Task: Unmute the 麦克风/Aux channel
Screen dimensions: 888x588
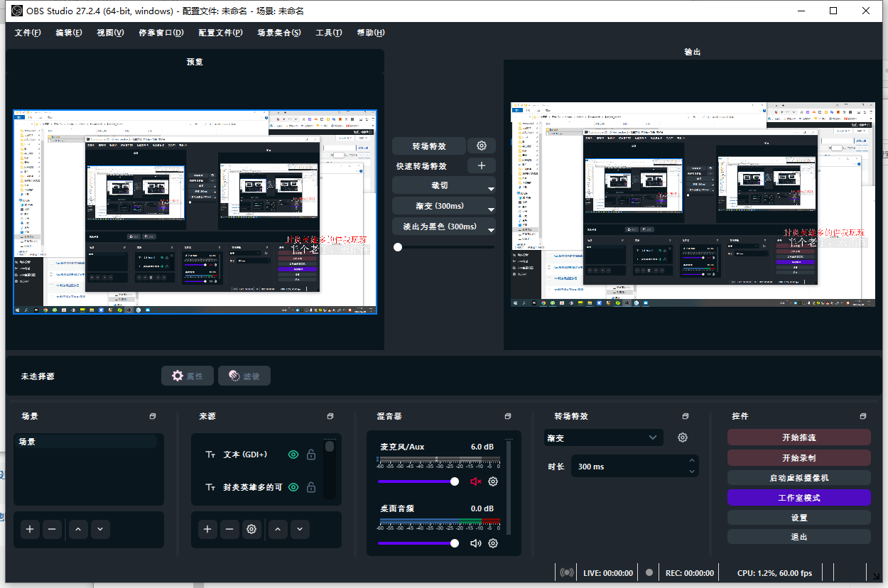Action: [x=476, y=481]
